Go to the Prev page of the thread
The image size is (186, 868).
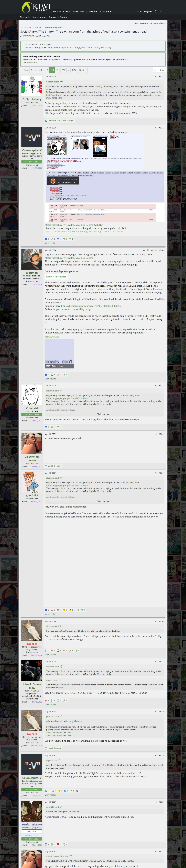coord(25,70)
